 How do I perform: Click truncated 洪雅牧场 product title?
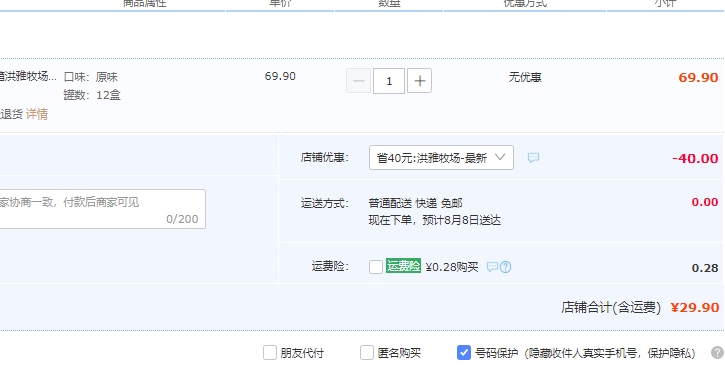tap(28, 77)
